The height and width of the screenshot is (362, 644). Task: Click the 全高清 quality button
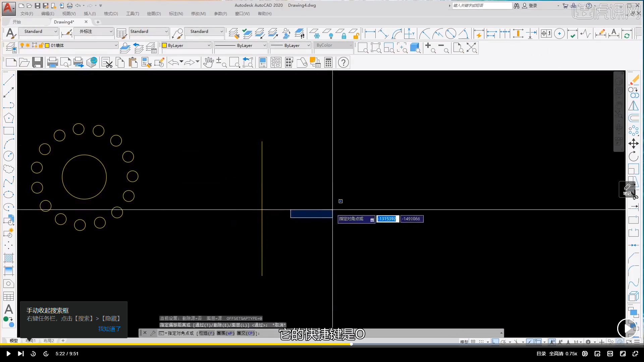click(556, 354)
